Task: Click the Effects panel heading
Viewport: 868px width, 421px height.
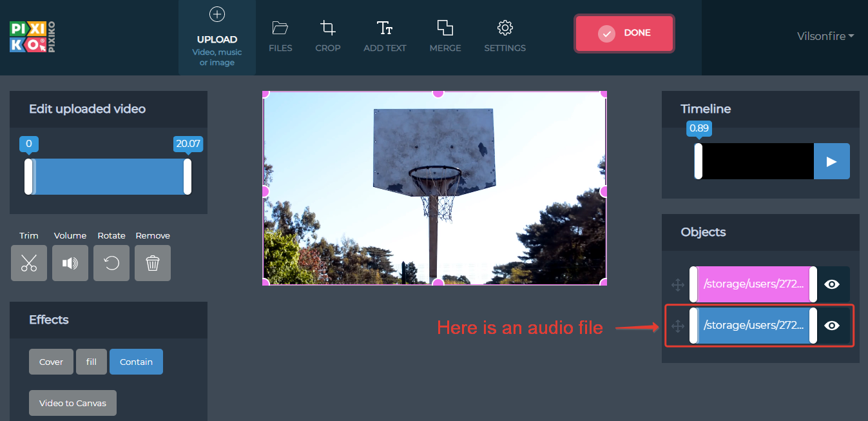Action: pyautogui.click(x=49, y=320)
